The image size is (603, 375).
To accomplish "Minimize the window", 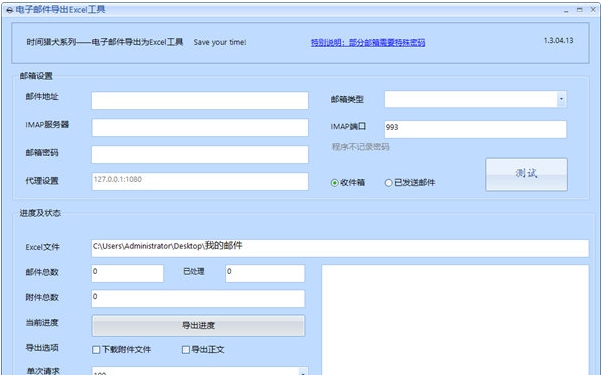I will coord(566,10).
